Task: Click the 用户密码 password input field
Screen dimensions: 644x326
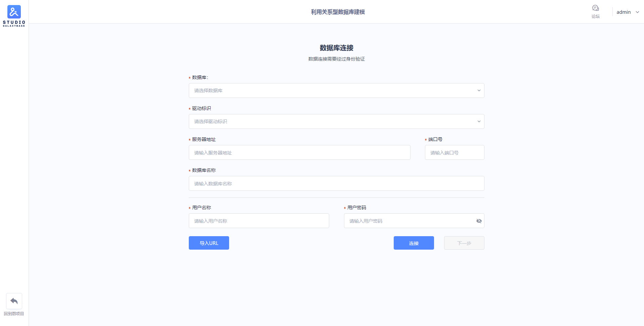Action: 403,221
